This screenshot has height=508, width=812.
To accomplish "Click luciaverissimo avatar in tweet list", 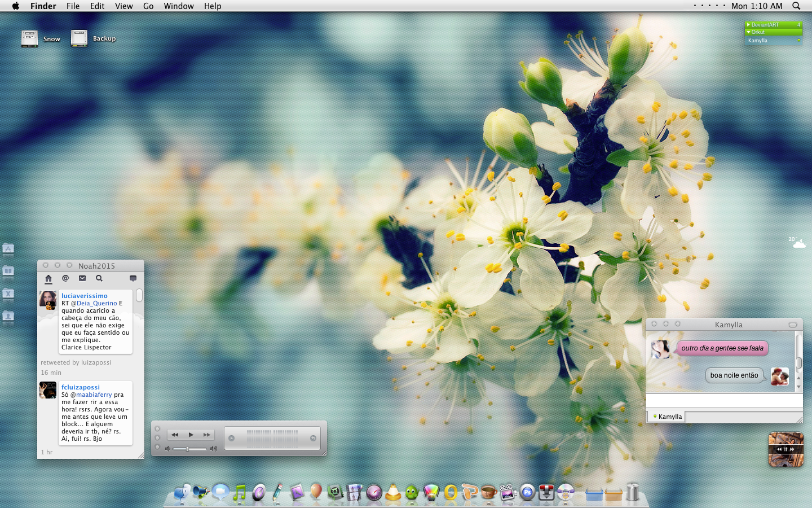I will (48, 300).
